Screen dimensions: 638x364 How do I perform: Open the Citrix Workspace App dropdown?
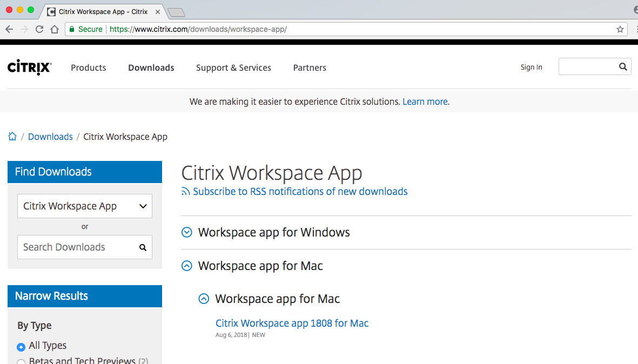point(85,206)
